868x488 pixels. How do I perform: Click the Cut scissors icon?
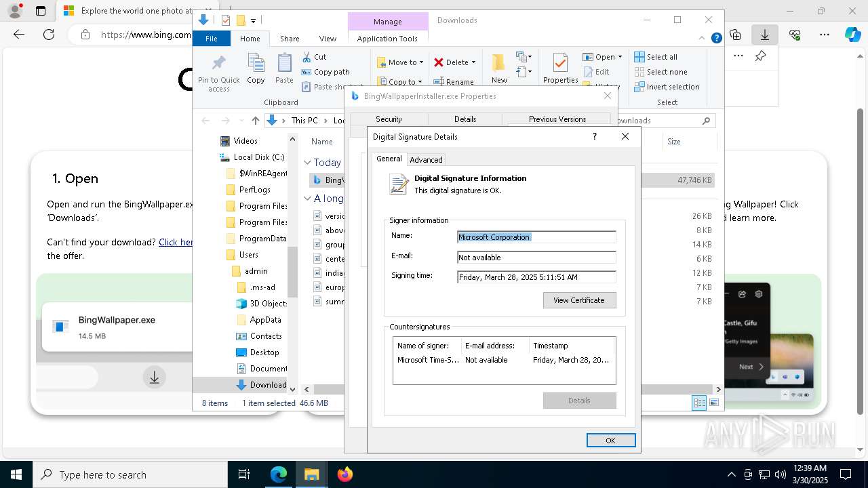[x=307, y=57]
